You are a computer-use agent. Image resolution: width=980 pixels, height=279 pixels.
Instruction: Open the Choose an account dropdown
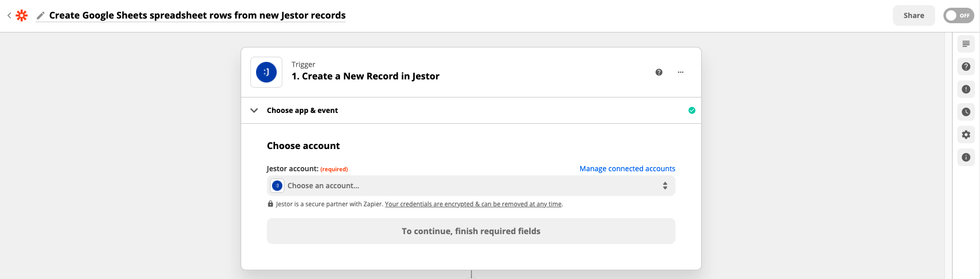tap(471, 186)
